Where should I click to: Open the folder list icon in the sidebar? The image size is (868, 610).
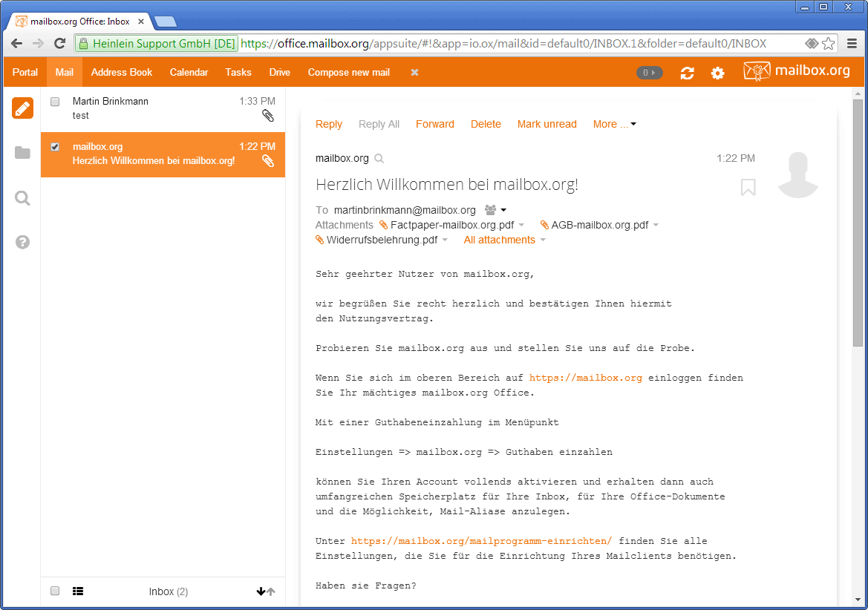pyautogui.click(x=22, y=152)
